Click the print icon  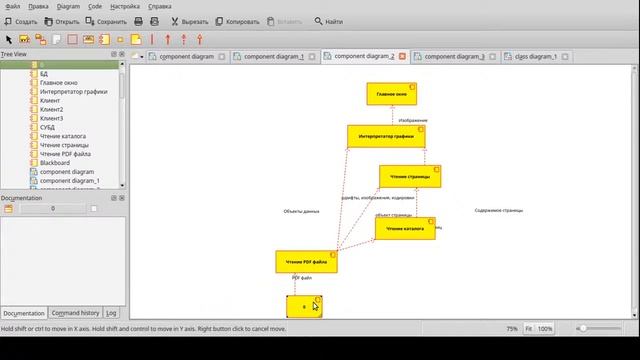tap(138, 22)
